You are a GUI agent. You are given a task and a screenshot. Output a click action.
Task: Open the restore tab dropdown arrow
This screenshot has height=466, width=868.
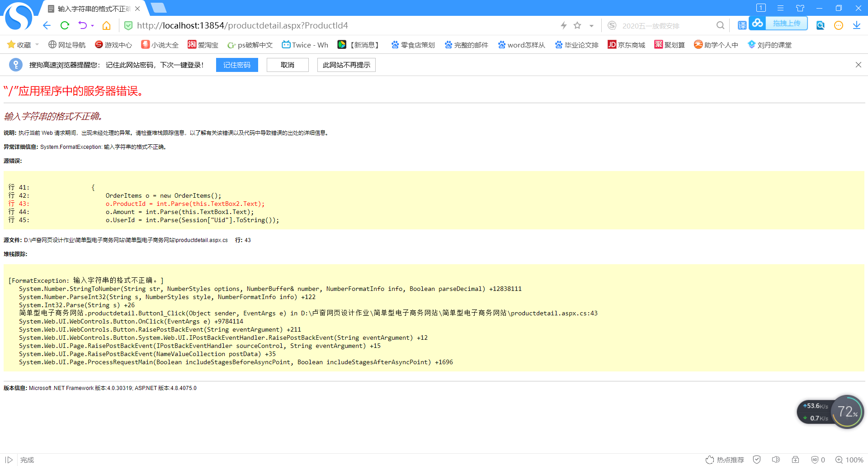[92, 26]
